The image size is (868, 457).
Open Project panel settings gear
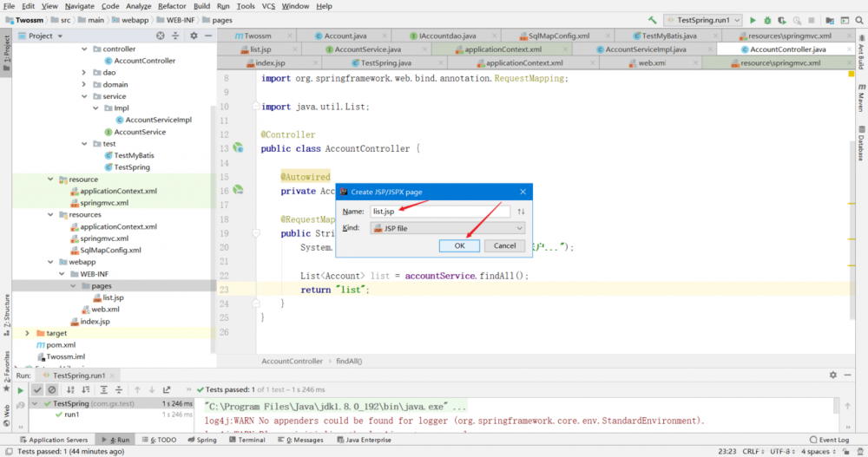click(194, 36)
